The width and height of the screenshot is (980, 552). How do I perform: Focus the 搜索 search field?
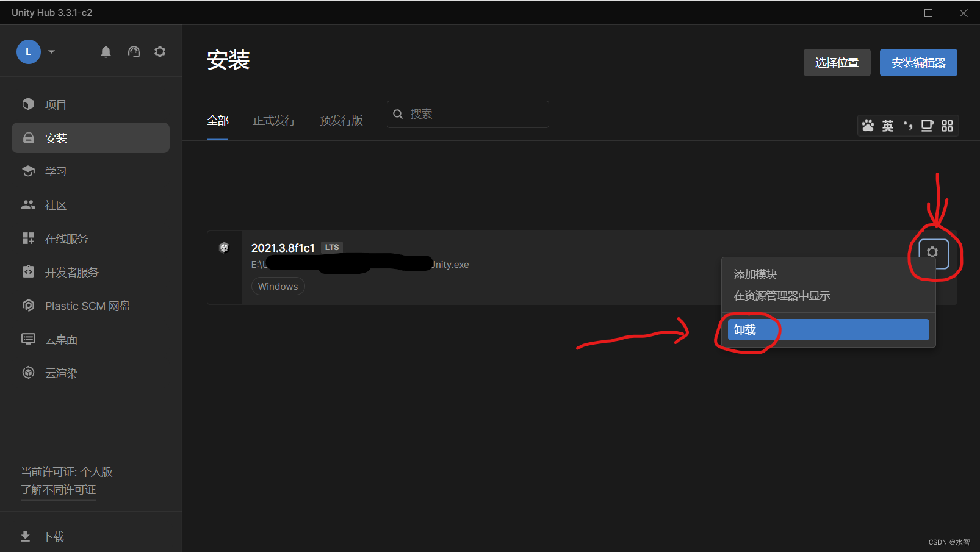(x=468, y=114)
